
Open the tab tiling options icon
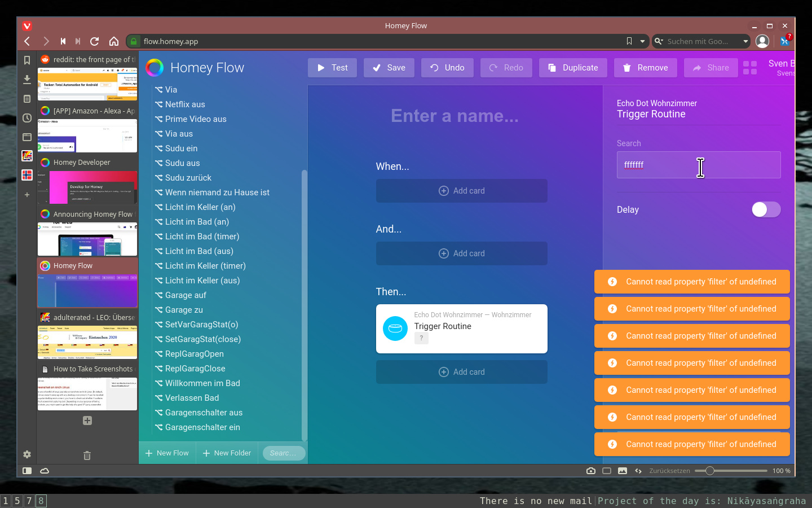[x=607, y=471]
